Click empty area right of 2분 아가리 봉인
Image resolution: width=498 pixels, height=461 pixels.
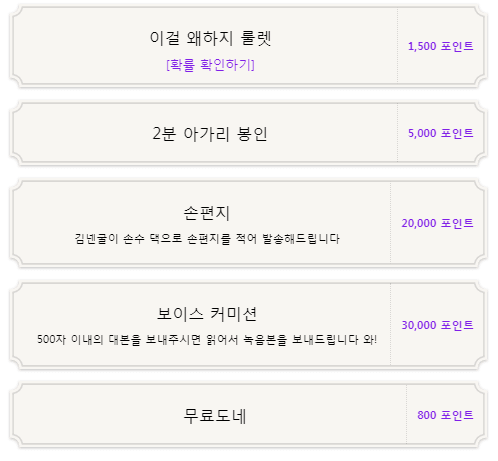333,134
